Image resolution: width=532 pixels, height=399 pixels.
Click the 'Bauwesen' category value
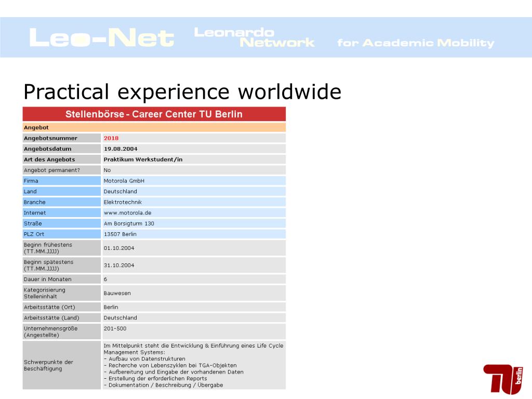pos(117,293)
